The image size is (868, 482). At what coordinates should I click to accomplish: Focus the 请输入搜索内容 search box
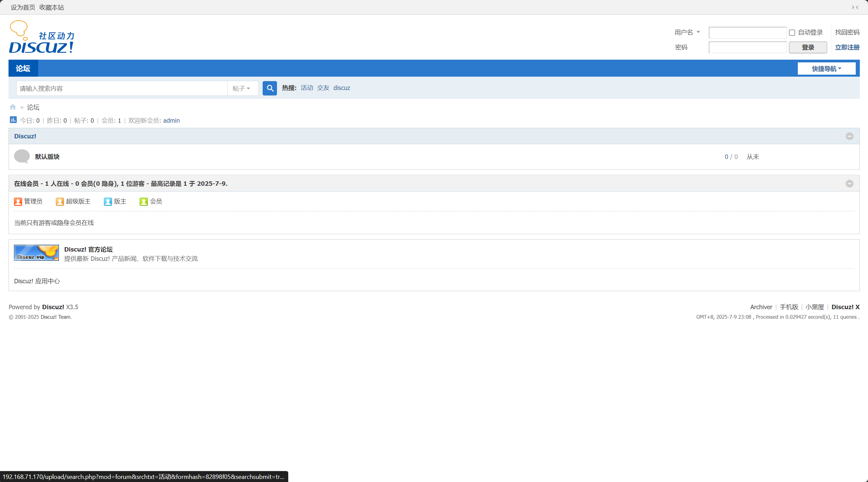coord(122,88)
